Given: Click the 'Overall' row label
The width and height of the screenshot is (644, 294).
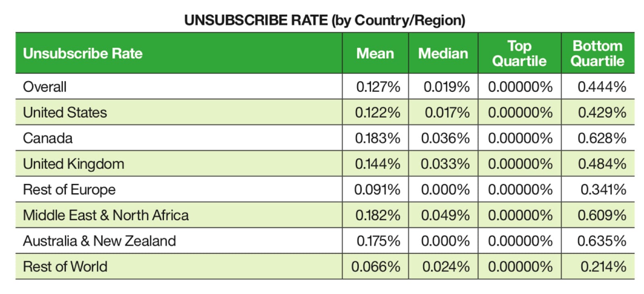Looking at the screenshot, I should click(x=45, y=87).
